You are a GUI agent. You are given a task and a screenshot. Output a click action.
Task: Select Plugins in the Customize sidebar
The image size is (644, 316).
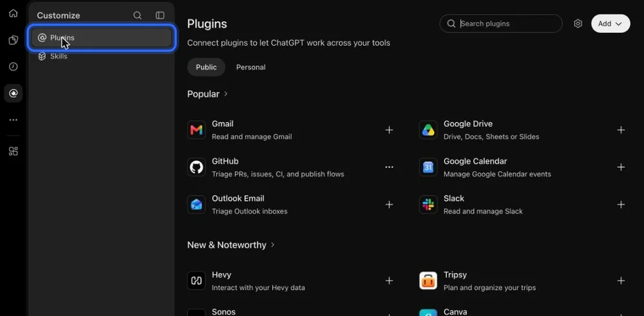point(102,38)
